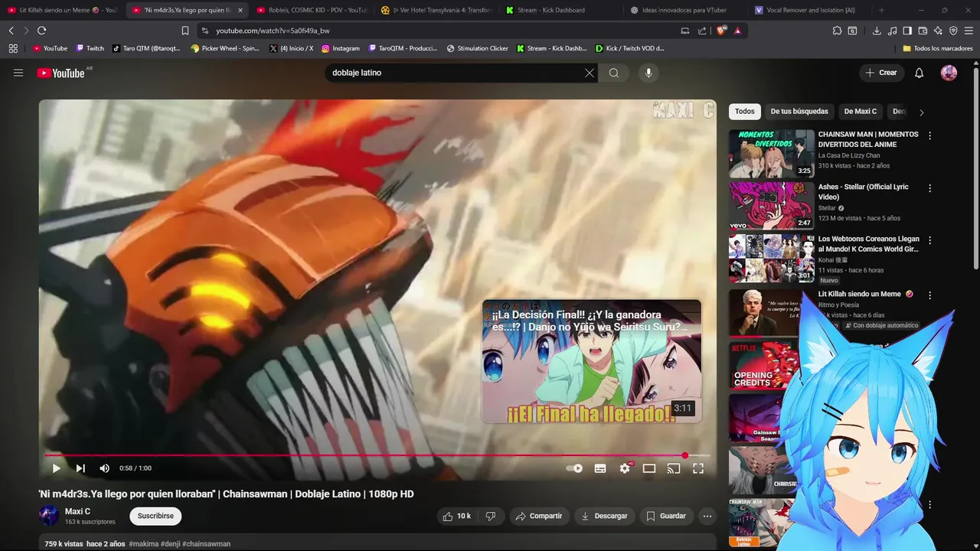Click the address bar URL

pyautogui.click(x=273, y=31)
